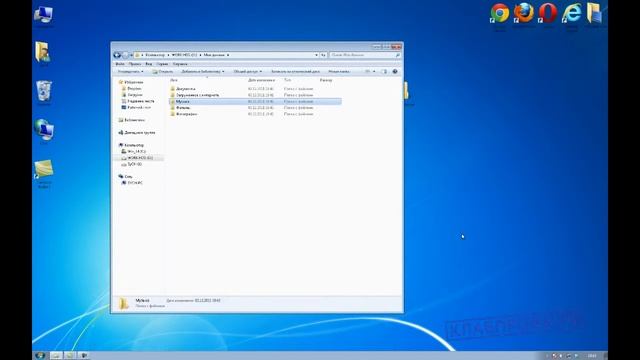Screen dimensions: 640x360
Task: Select Избранное in navigation pane
Action: [x=133, y=82]
